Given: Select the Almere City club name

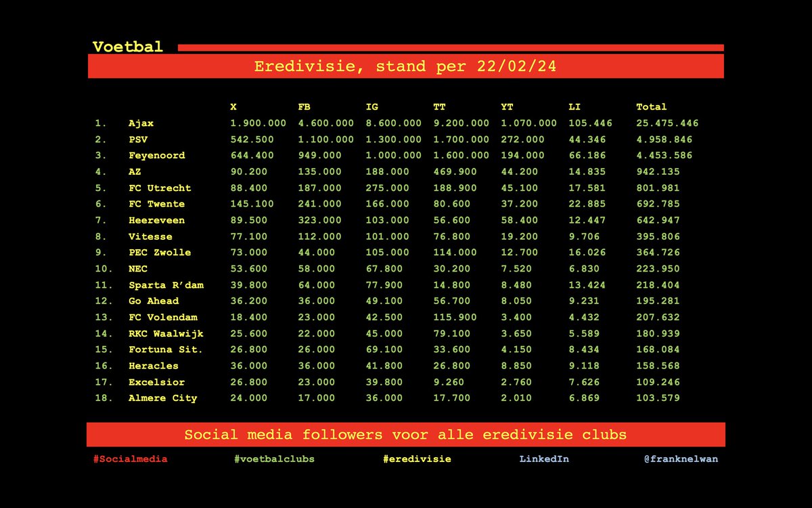Looking at the screenshot, I should [163, 398].
